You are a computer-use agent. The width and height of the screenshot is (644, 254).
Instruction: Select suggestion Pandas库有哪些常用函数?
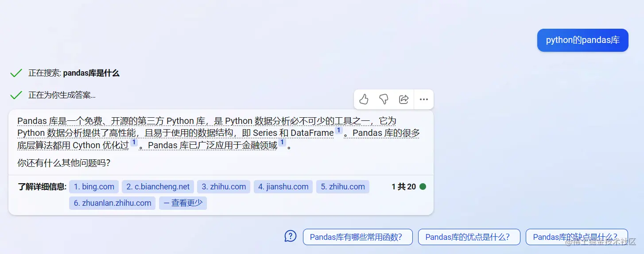click(358, 237)
